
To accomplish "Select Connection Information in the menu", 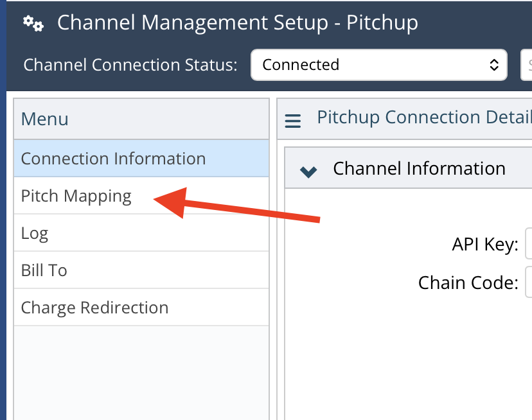I will [x=141, y=159].
